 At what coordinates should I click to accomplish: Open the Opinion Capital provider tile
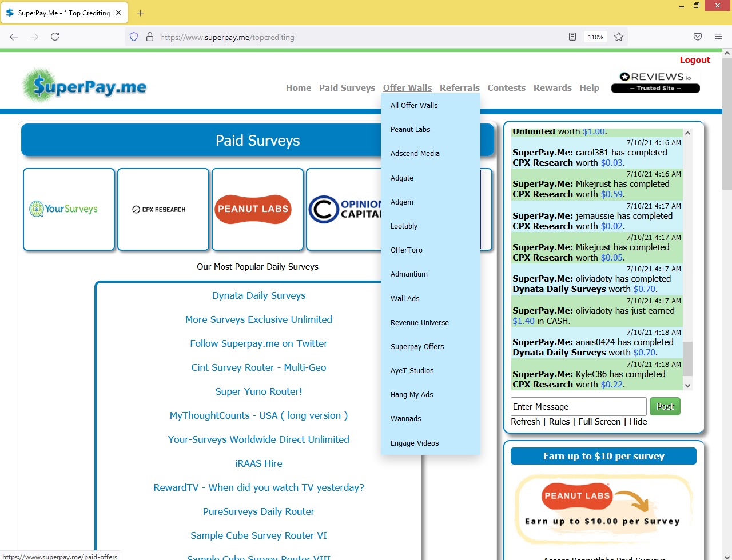point(344,209)
